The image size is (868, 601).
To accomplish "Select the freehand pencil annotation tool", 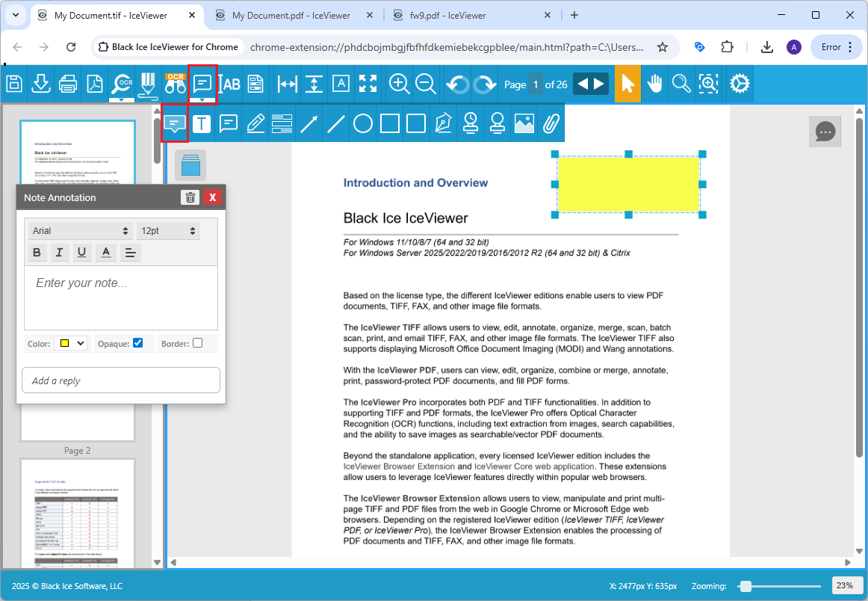I will coord(255,123).
